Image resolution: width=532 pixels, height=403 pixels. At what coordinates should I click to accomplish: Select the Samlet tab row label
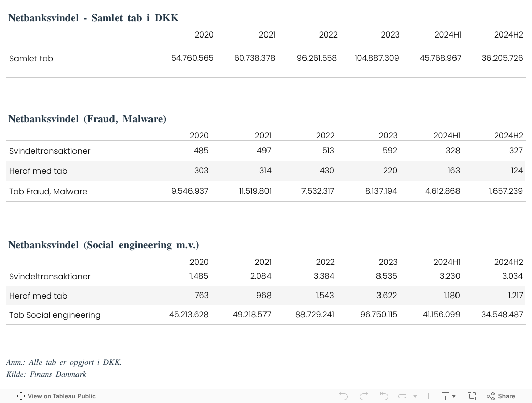(31, 58)
